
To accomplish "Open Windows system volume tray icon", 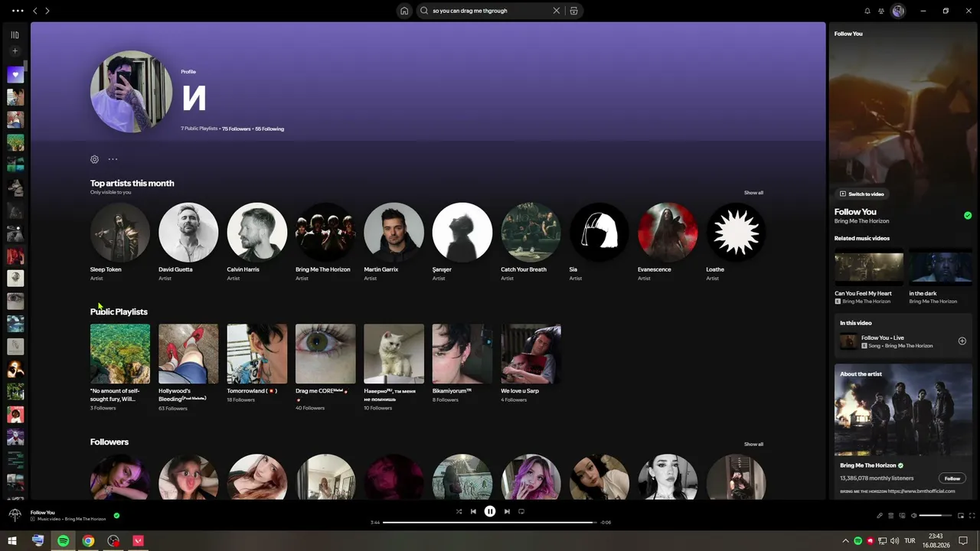I will [x=893, y=541].
